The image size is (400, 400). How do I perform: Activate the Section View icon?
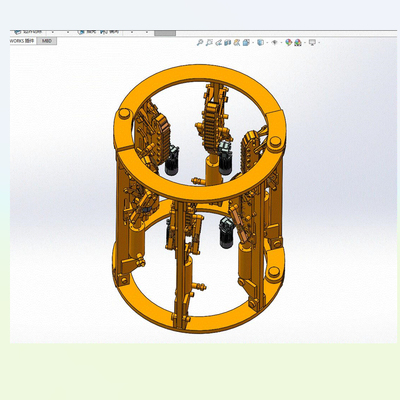[228, 42]
